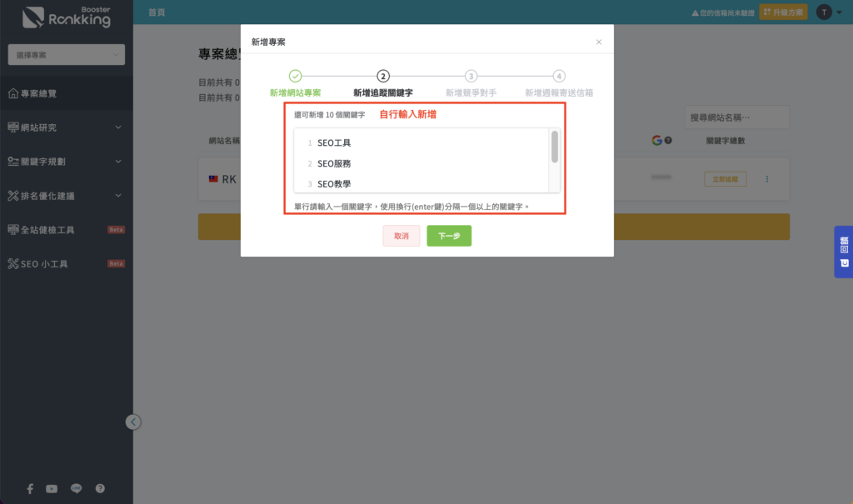Open the three-dot menu on RK row
Image resolution: width=853 pixels, height=504 pixels.
click(767, 179)
